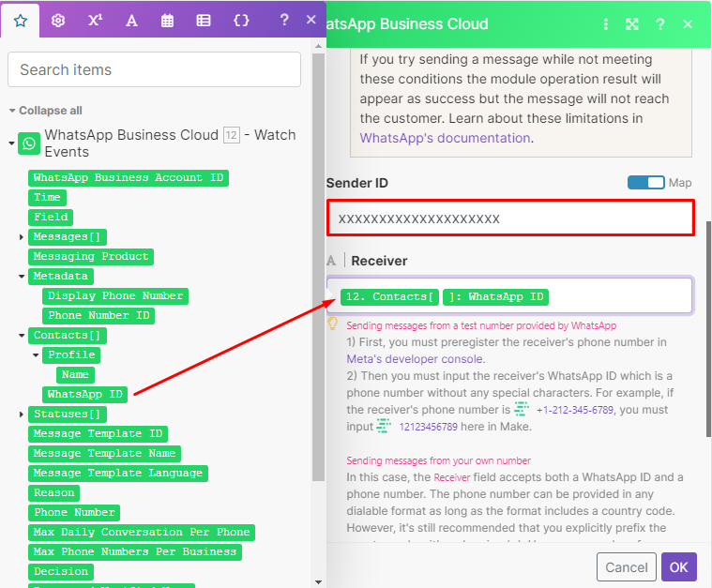This screenshot has width=712, height=588.
Task: Expand the Statuses[] array
Action: [22, 415]
